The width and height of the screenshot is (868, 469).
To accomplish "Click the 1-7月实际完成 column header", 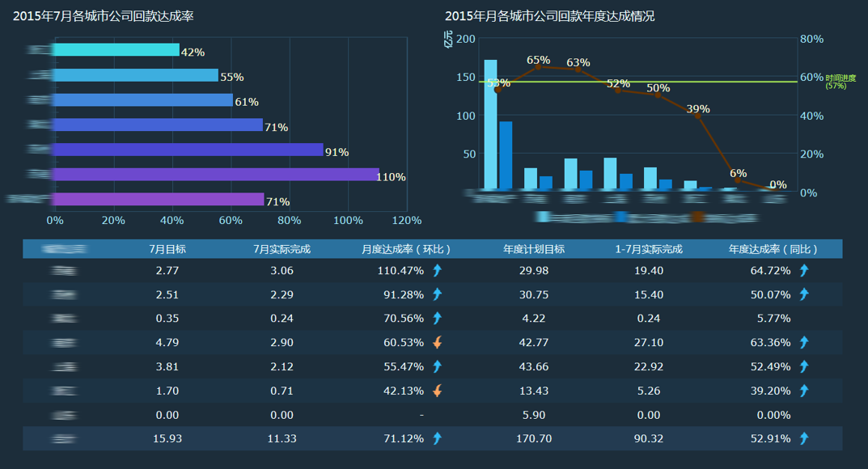I will pyautogui.click(x=648, y=249).
